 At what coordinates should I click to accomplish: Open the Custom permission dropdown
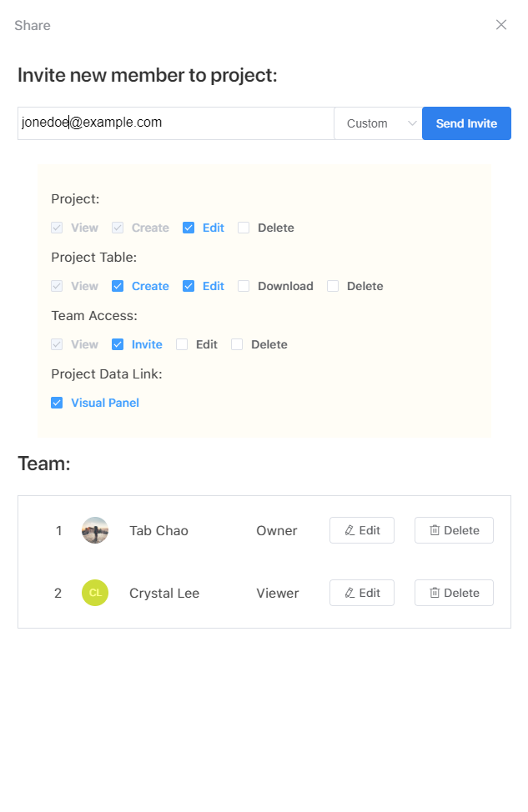point(378,123)
